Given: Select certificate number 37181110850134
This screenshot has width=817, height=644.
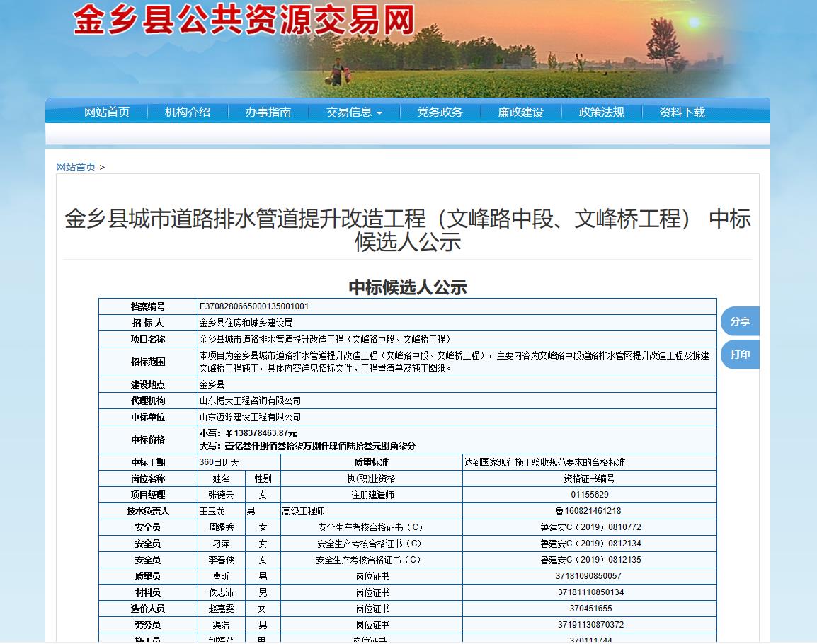Looking at the screenshot, I should click(591, 592).
